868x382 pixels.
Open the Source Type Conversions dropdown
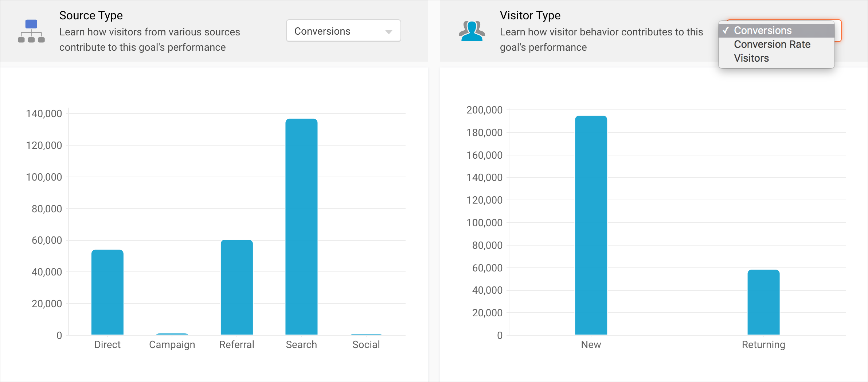click(x=343, y=31)
